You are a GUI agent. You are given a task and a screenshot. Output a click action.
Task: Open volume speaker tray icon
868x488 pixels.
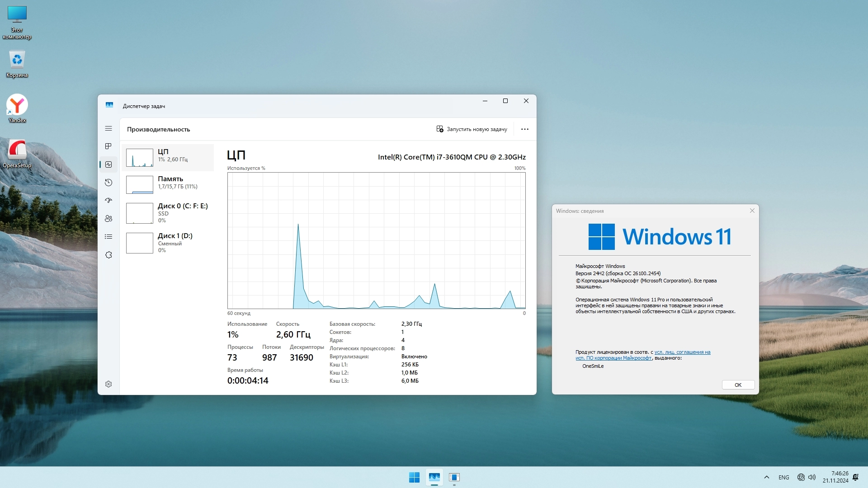[x=812, y=477]
